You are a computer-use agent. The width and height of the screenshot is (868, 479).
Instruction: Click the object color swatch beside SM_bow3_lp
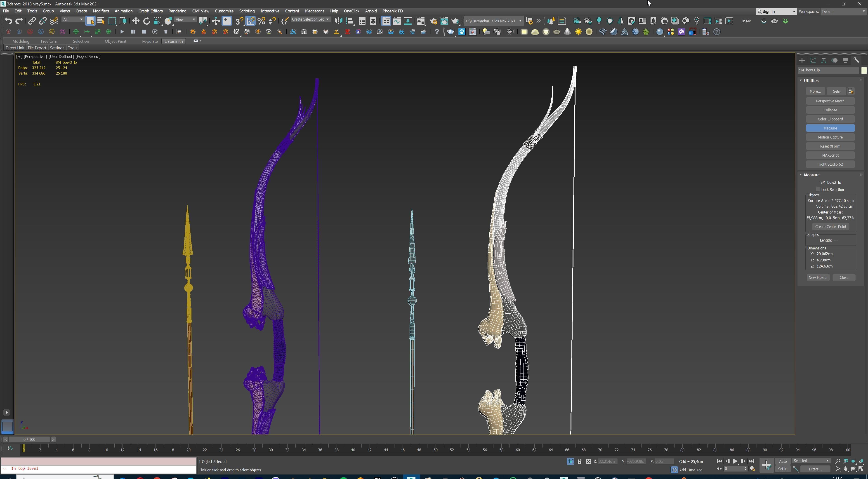(x=864, y=70)
